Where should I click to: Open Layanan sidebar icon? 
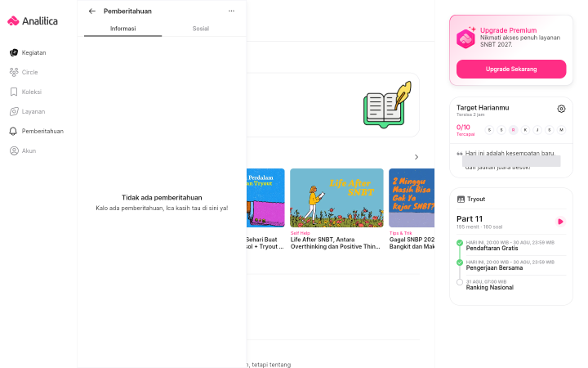pos(14,111)
